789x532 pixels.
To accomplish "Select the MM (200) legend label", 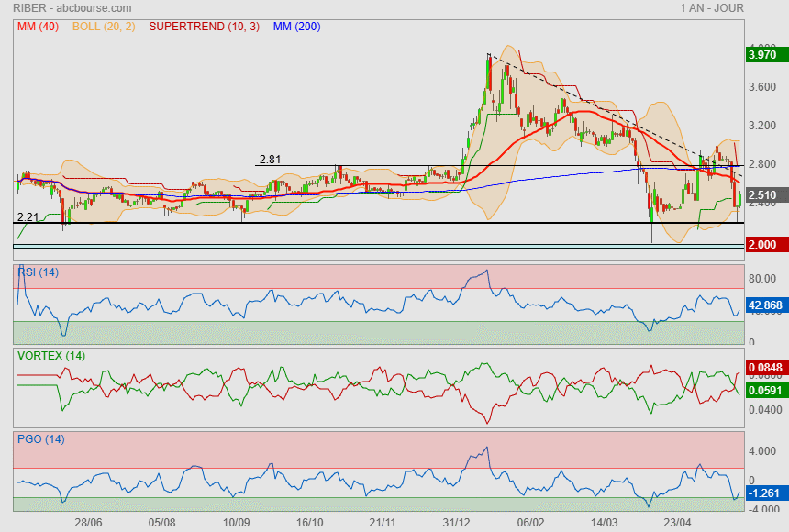I will point(296,27).
